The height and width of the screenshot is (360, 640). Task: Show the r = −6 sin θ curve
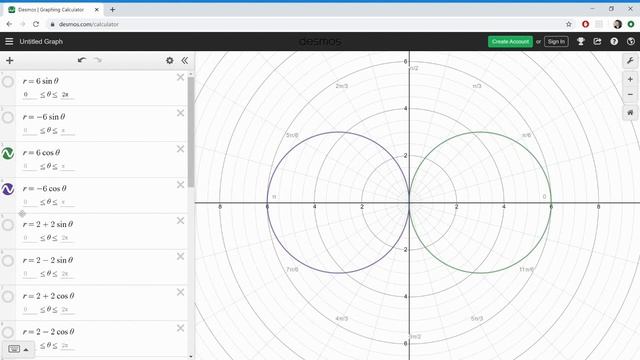(8, 118)
